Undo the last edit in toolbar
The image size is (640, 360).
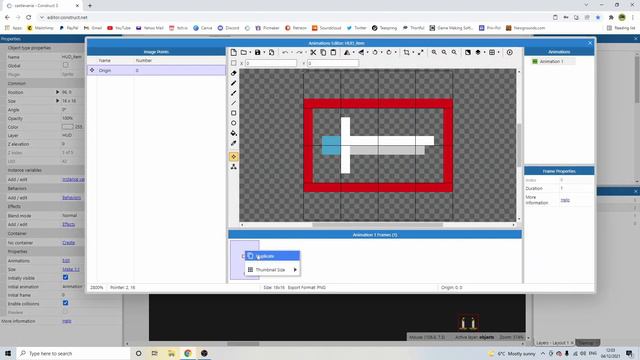click(x=285, y=52)
